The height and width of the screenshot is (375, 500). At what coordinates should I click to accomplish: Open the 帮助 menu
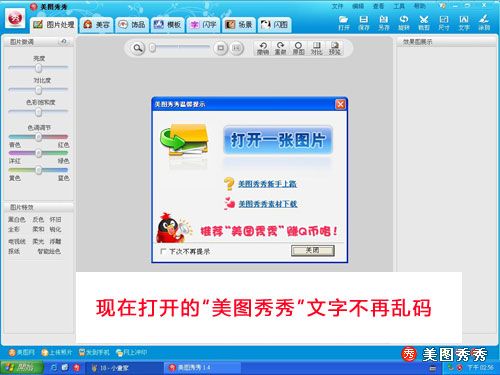click(419, 6)
